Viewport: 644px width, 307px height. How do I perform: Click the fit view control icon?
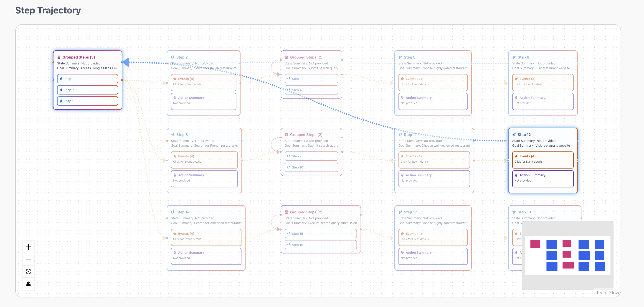[x=28, y=271]
